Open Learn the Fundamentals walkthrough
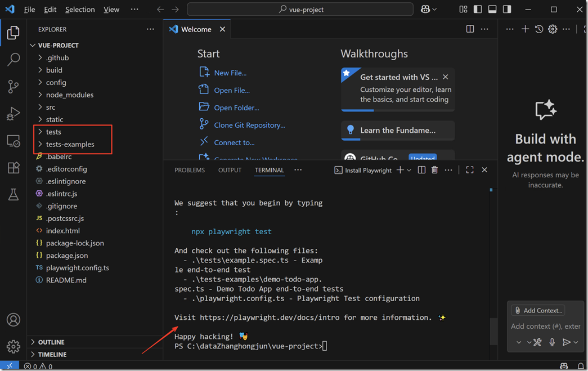 click(398, 131)
